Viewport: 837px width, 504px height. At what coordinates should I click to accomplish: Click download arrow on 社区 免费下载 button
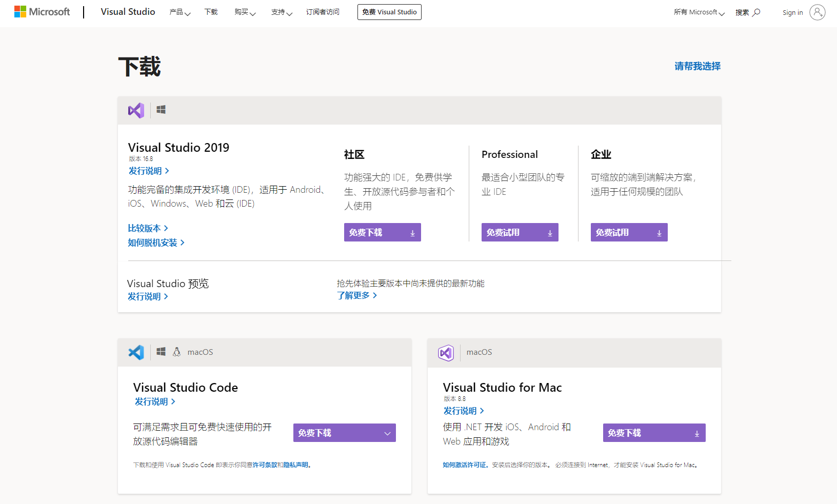coord(412,233)
